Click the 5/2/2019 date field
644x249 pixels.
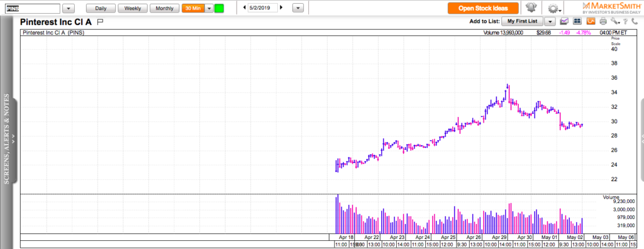point(263,8)
